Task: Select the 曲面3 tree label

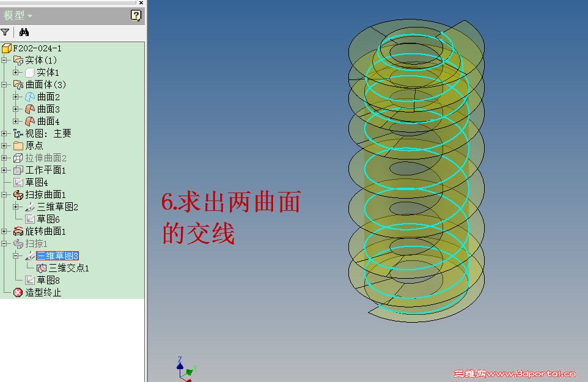Action: click(x=48, y=109)
